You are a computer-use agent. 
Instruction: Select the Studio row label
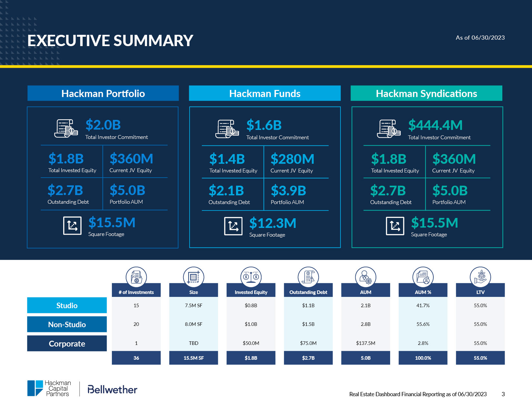coord(67,305)
